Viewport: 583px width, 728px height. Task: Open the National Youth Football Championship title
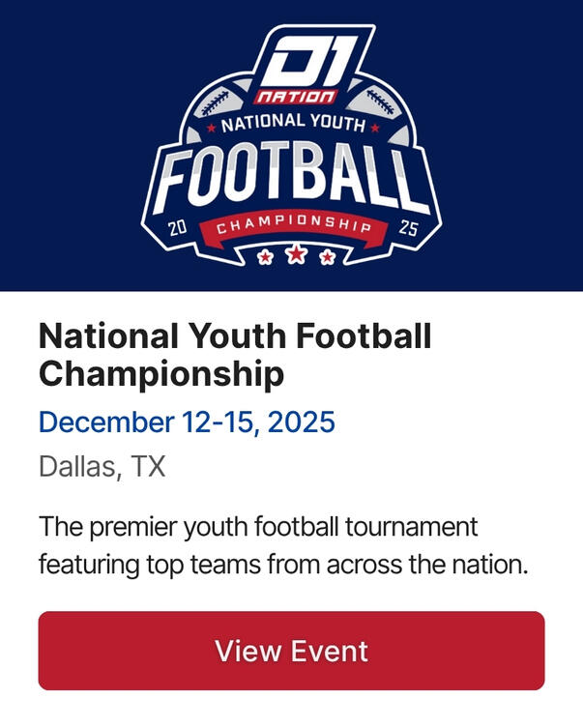tap(235, 354)
